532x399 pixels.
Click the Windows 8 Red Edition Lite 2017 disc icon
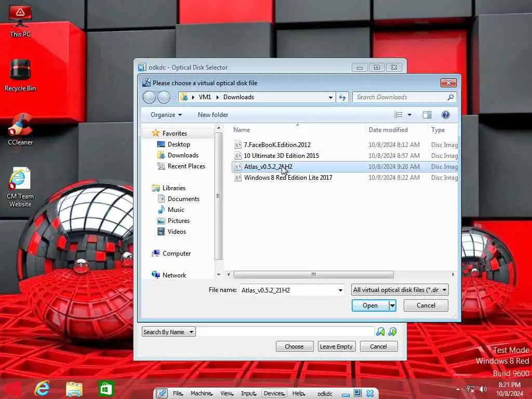(238, 178)
